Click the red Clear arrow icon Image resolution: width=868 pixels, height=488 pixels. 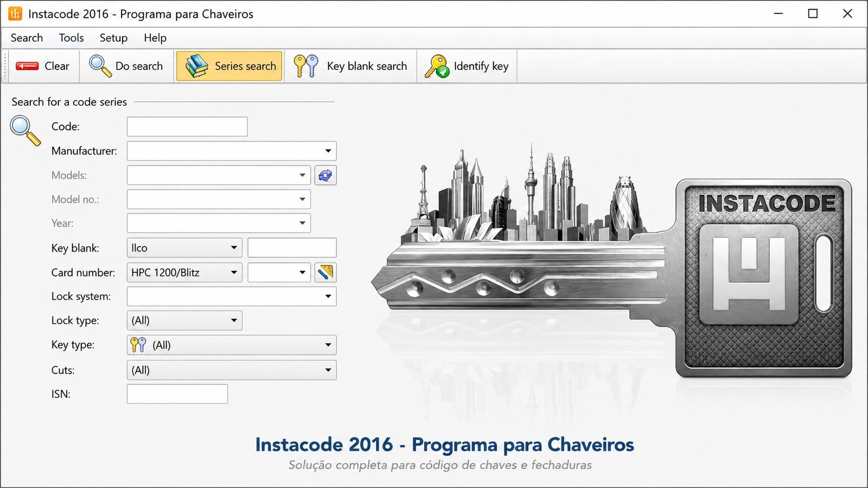pos(27,66)
